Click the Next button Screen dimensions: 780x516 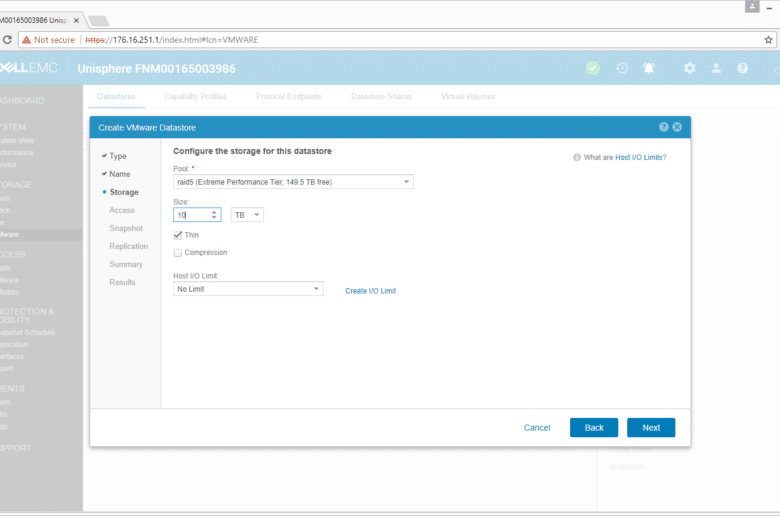click(x=651, y=427)
